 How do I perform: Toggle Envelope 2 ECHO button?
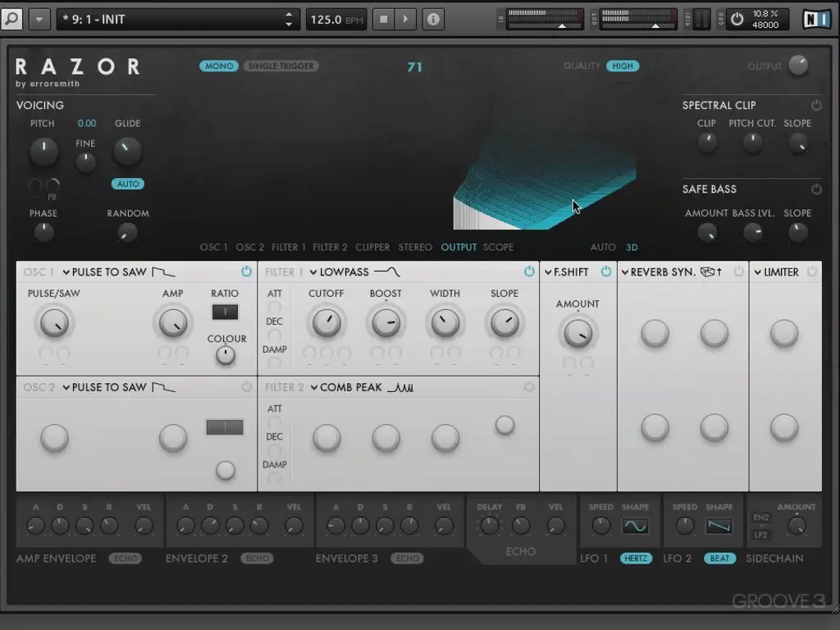point(257,558)
